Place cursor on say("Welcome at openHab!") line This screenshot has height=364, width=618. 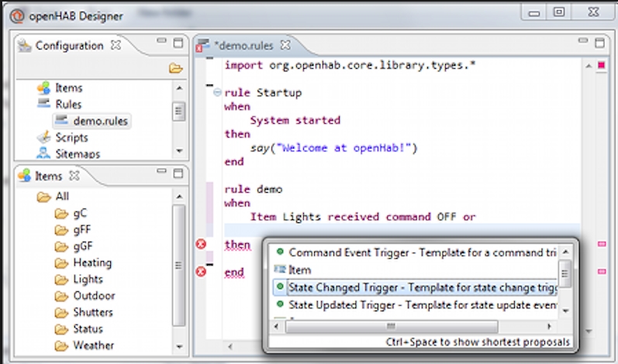pyautogui.click(x=334, y=148)
